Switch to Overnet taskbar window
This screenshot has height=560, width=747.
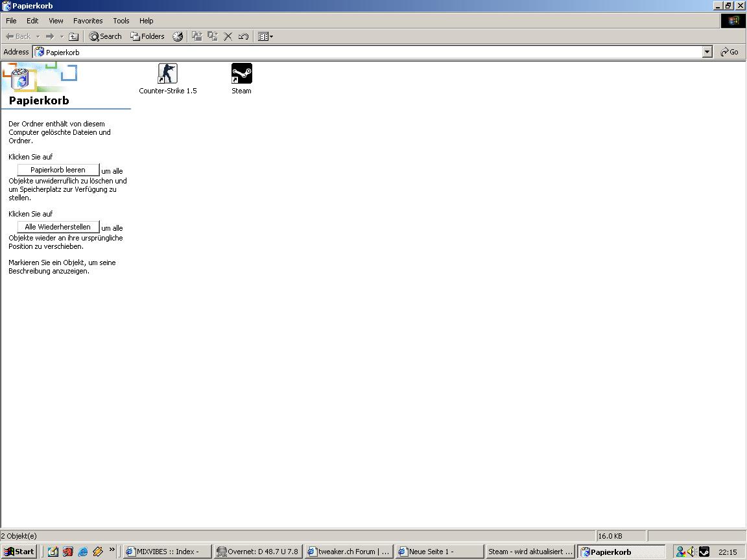258,552
